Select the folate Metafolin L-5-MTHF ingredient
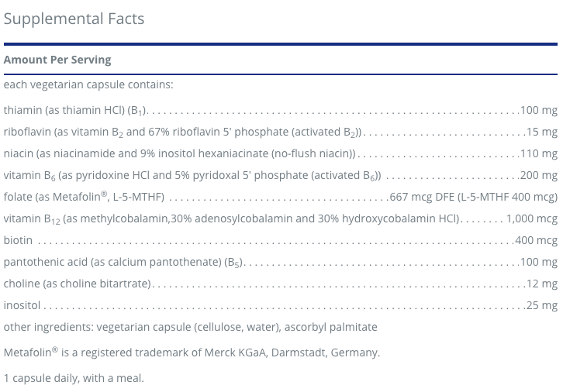This screenshot has height=392, width=563. [x=84, y=197]
